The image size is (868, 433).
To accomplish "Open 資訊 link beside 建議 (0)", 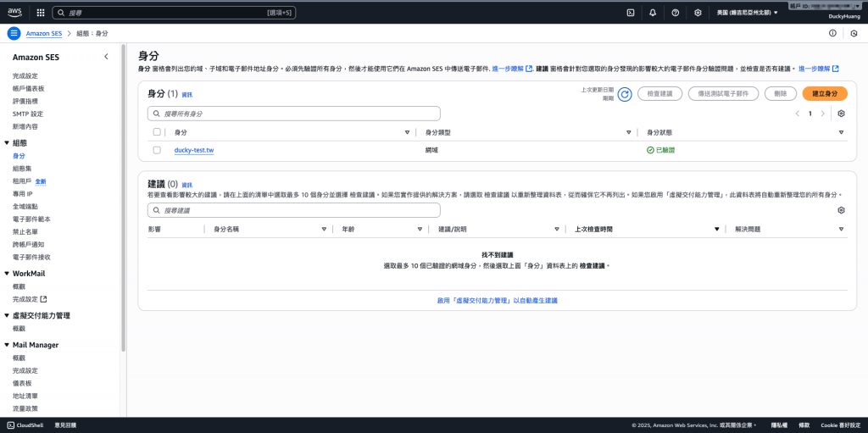I will pos(187,185).
